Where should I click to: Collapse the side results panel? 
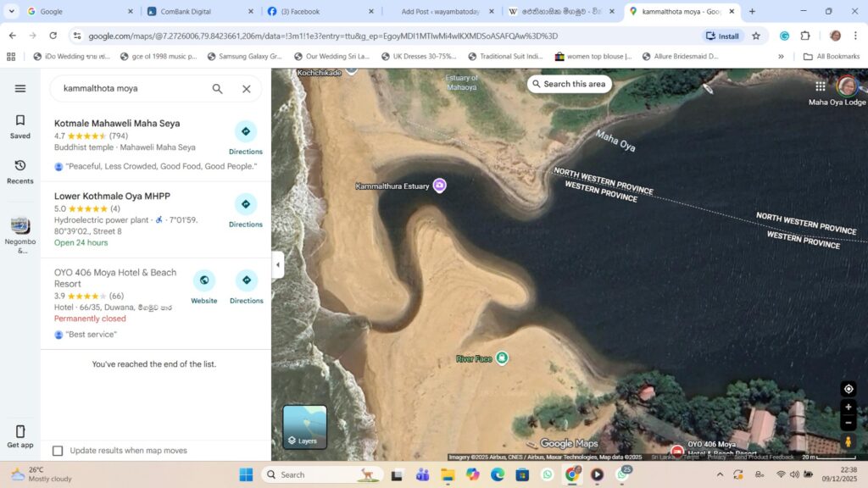(x=277, y=265)
